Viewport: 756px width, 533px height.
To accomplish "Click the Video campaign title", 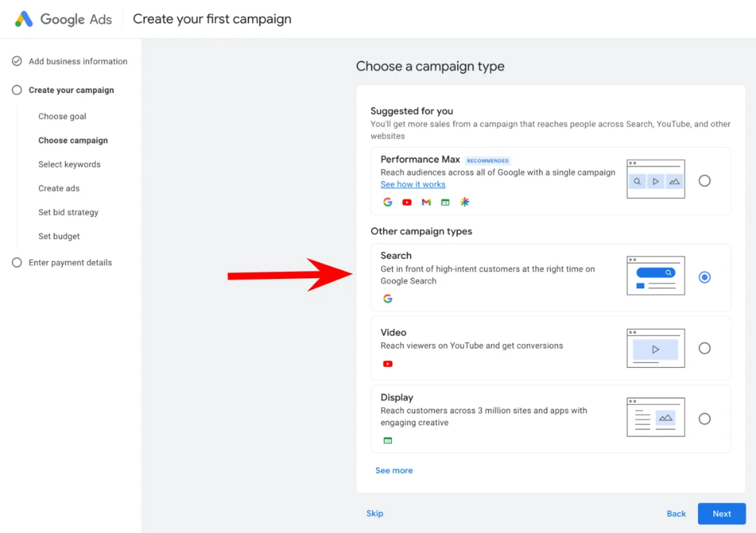I will coord(393,332).
